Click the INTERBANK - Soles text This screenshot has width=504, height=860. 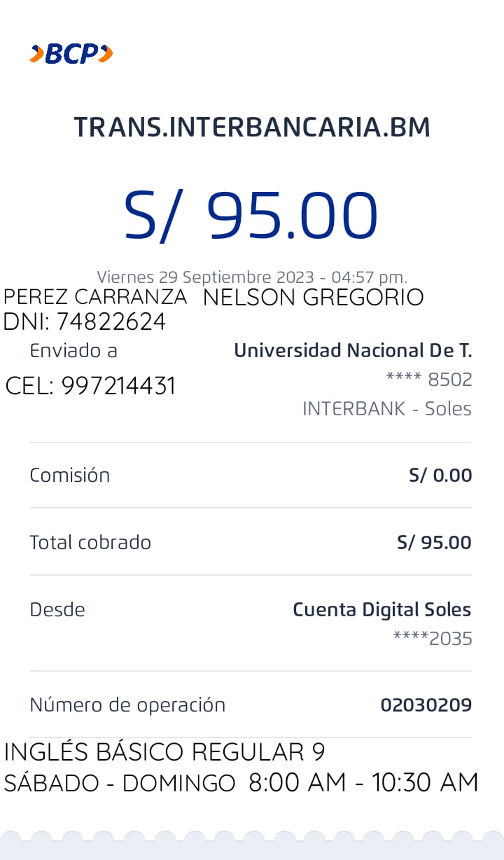387,408
